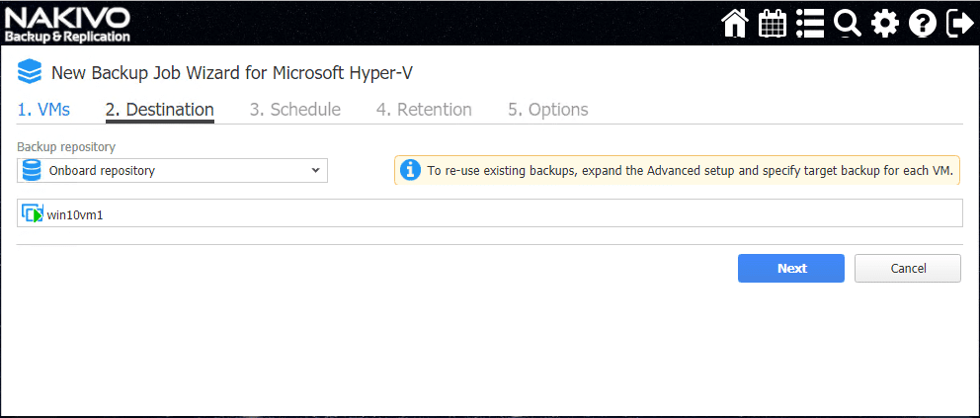Open the activities list icon
Viewport: 980px width, 418px height.
coord(810,23)
